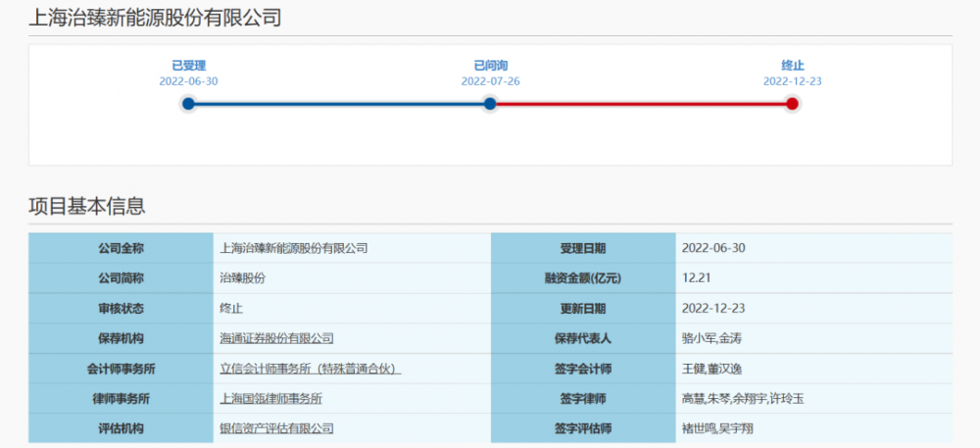Click the 融资金额 value 12.21
The image size is (980, 448).
pos(696,278)
